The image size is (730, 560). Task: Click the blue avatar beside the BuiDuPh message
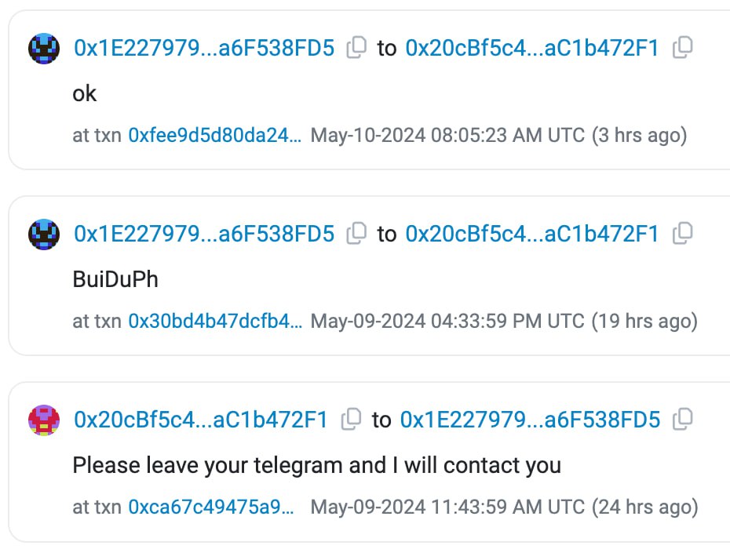tap(44, 234)
